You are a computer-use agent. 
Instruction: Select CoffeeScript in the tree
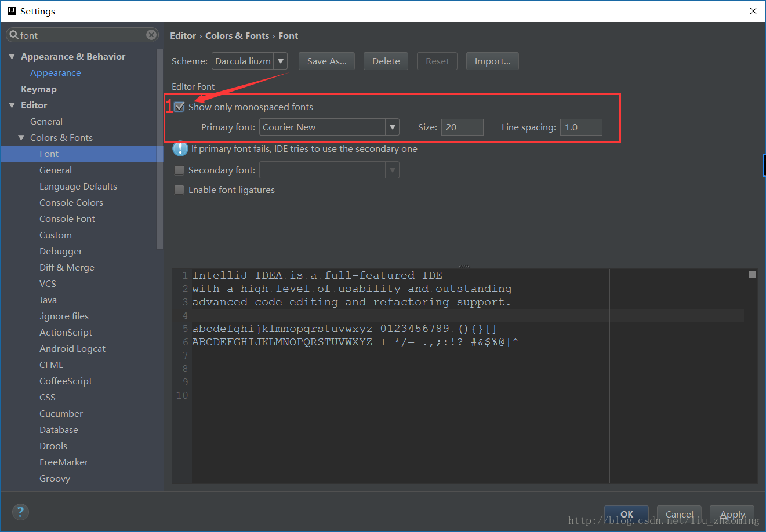(x=66, y=381)
